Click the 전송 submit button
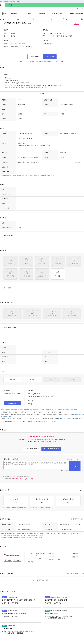The width and height of the screenshot is (84, 644). pyautogui.click(x=75, y=466)
